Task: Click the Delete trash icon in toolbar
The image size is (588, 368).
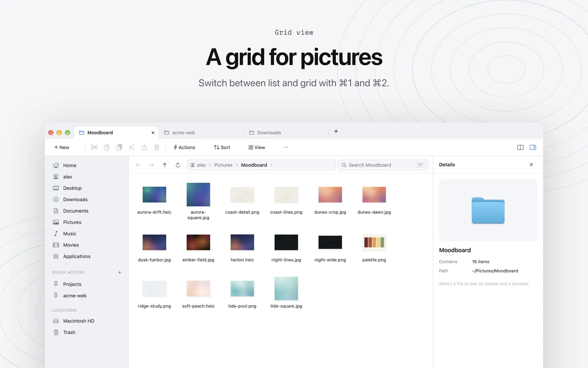Action: click(157, 147)
